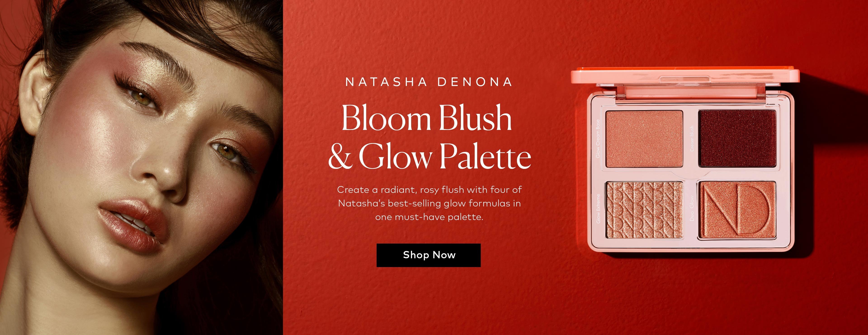
Task: Pick the peach Glow Cream Base pan
Action: click(644, 139)
